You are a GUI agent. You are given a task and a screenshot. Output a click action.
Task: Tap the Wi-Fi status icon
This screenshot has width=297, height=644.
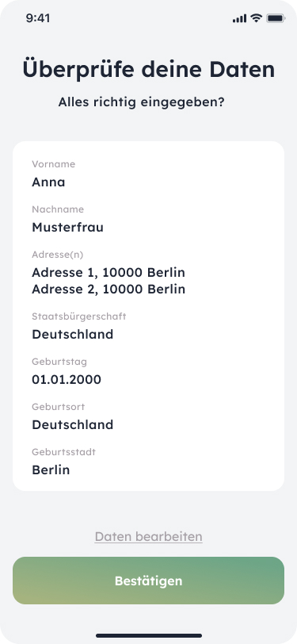[x=257, y=18]
